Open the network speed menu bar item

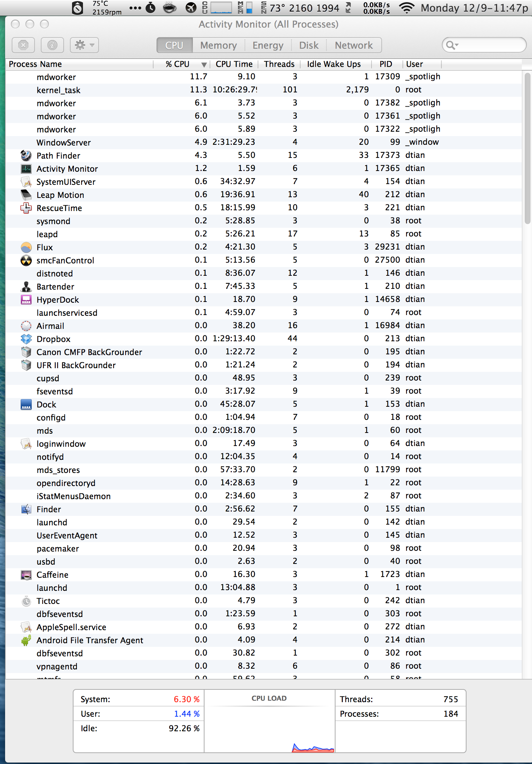377,8
